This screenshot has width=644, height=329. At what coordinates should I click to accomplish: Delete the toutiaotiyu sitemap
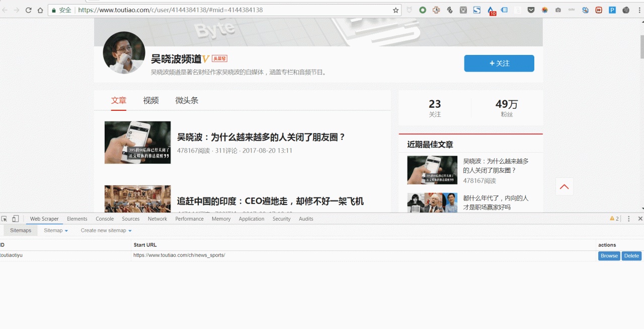[631, 256]
